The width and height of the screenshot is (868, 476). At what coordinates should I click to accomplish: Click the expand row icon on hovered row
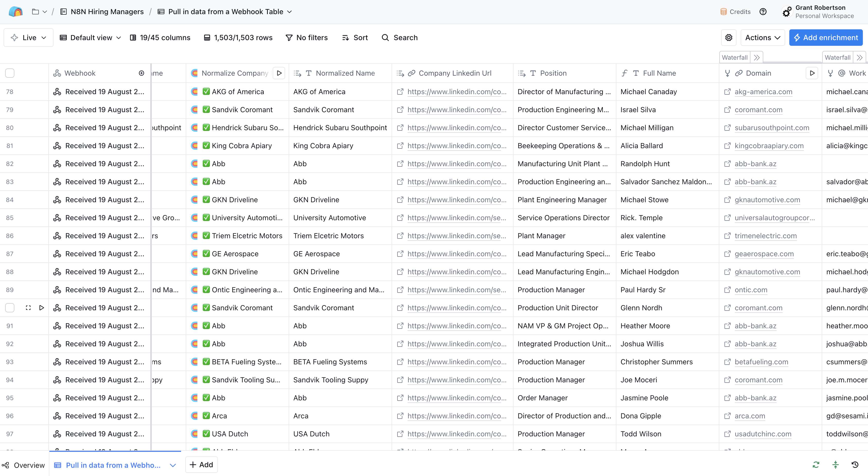(28, 308)
